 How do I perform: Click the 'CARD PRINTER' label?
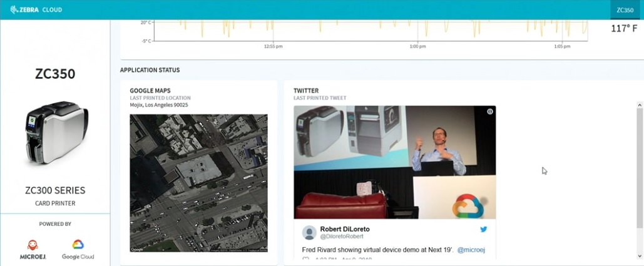coord(55,203)
